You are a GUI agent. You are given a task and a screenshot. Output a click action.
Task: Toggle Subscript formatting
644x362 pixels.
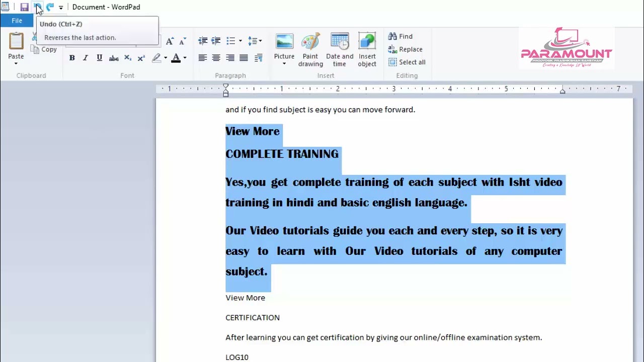128,58
